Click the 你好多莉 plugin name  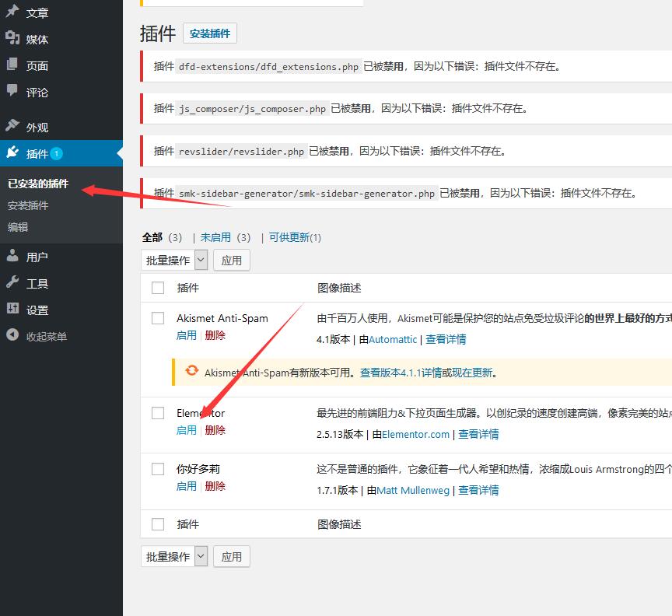[198, 469]
